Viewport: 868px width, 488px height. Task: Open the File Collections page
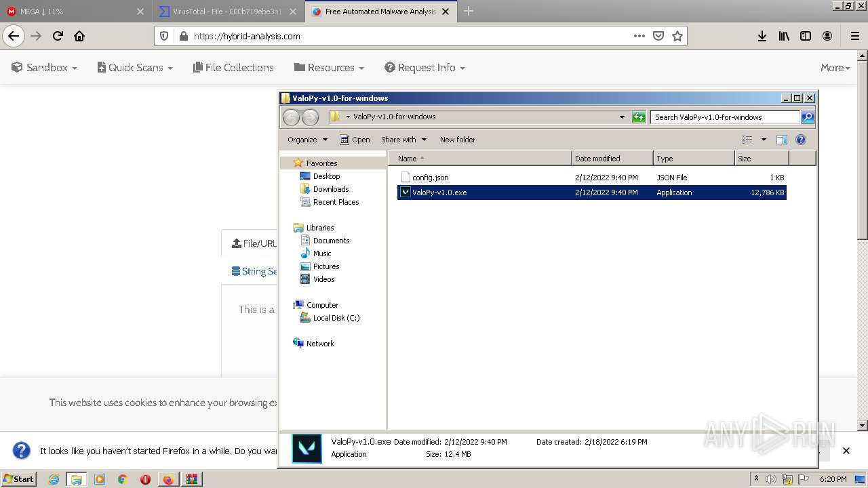click(x=233, y=68)
